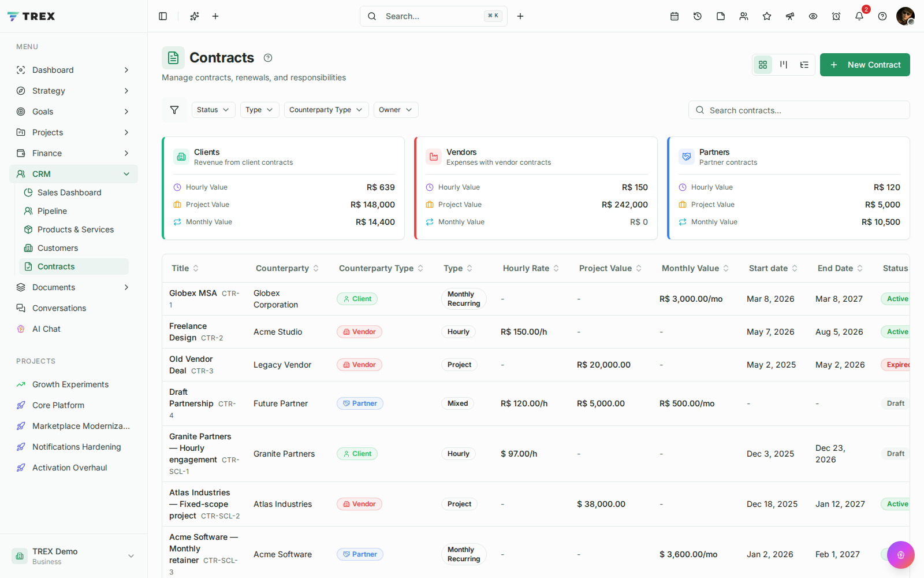Open AI Chat in sidebar
Screen dimensions: 924x578
[73, 329]
